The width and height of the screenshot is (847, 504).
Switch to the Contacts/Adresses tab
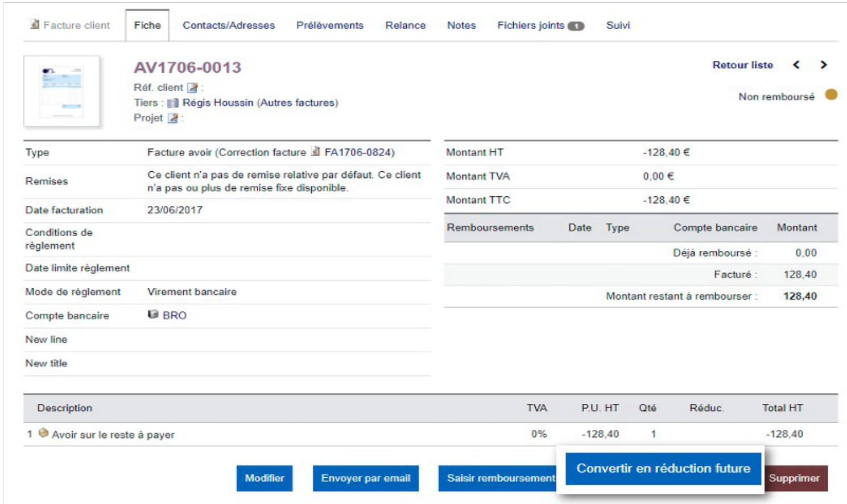(229, 26)
